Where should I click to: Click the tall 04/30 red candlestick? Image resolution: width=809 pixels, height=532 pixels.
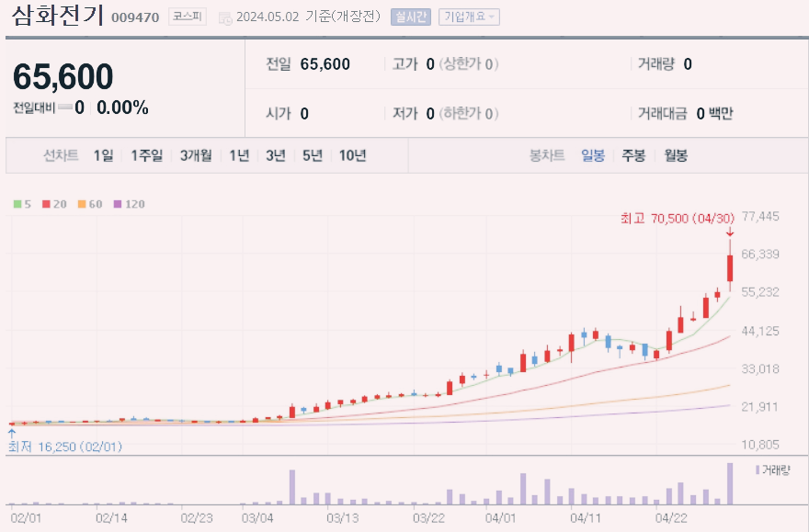pyautogui.click(x=730, y=266)
